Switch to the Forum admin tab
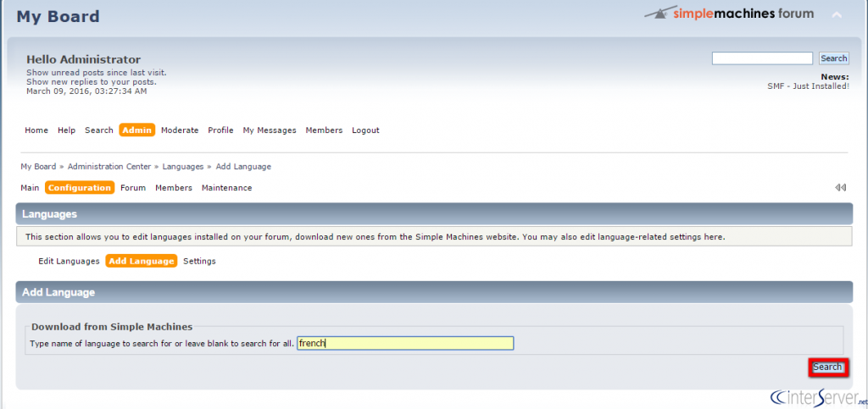 coord(133,188)
